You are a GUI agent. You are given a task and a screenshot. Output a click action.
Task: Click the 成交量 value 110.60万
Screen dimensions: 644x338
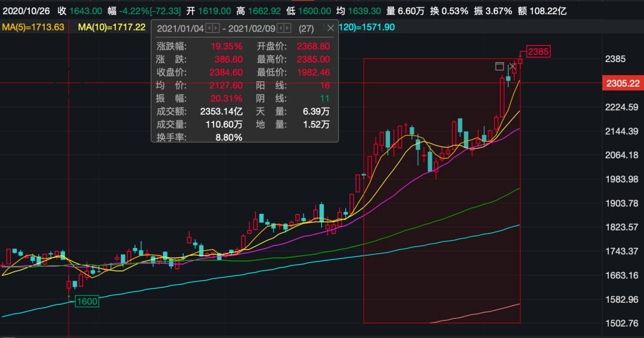pos(224,124)
